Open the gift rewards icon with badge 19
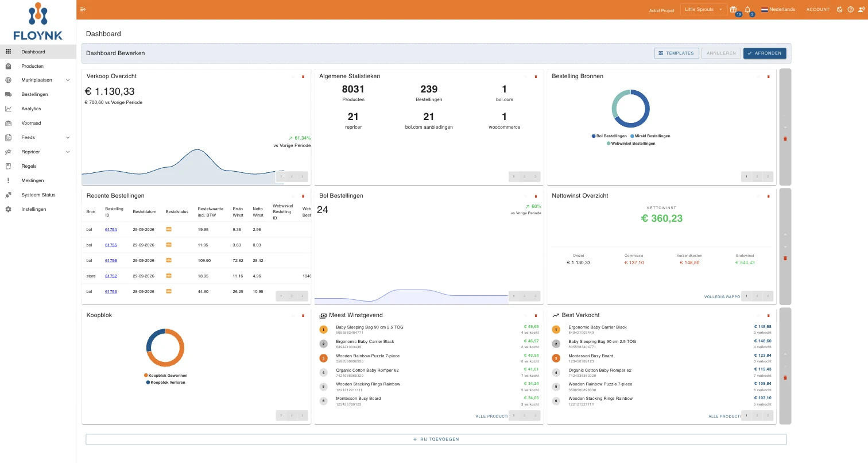Image resolution: width=868 pixels, height=463 pixels. coord(733,9)
